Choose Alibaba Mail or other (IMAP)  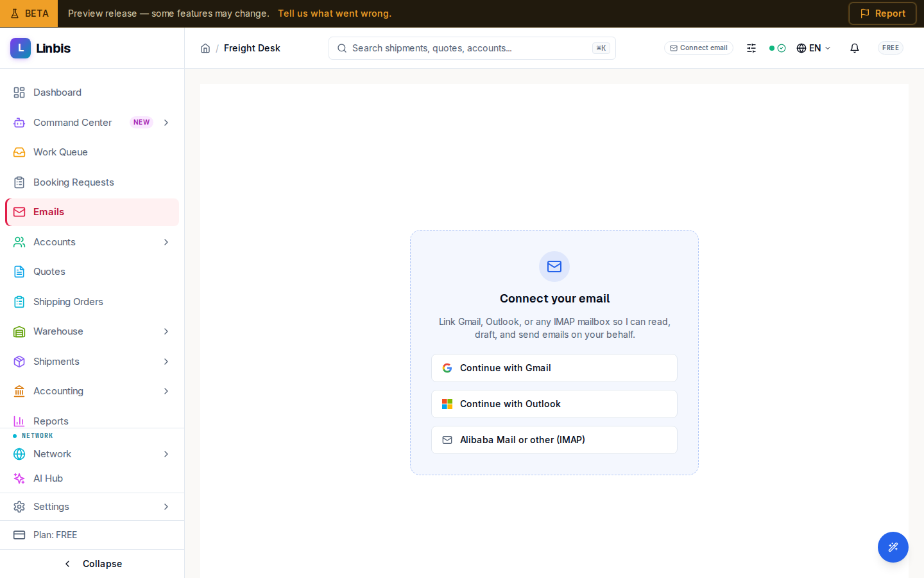tap(554, 440)
